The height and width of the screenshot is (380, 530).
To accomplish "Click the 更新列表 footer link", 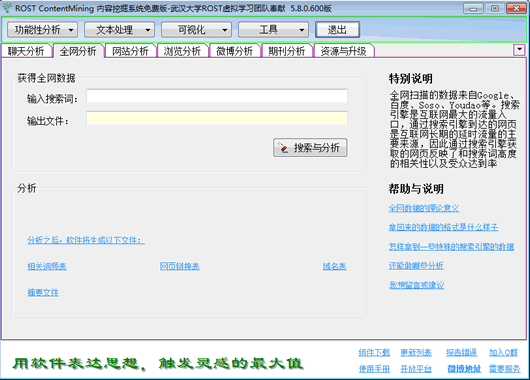I will point(416,353).
